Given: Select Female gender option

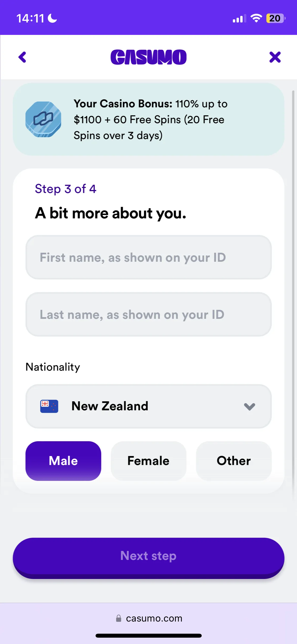Looking at the screenshot, I should [148, 461].
